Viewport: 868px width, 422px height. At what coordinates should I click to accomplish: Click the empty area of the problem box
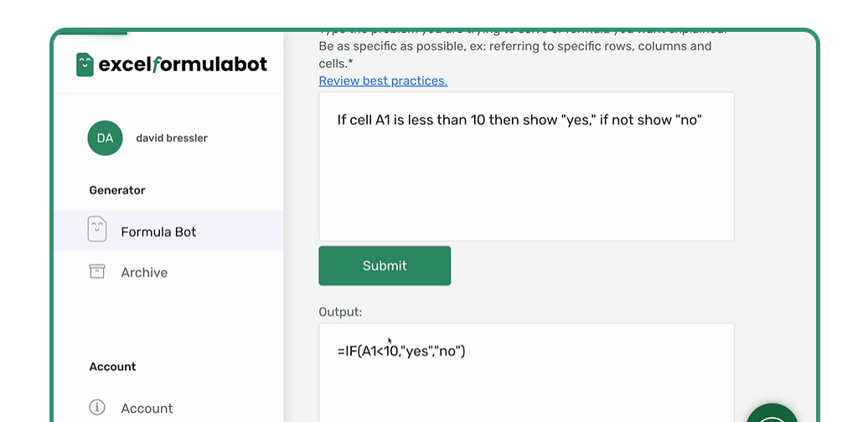tap(526, 193)
